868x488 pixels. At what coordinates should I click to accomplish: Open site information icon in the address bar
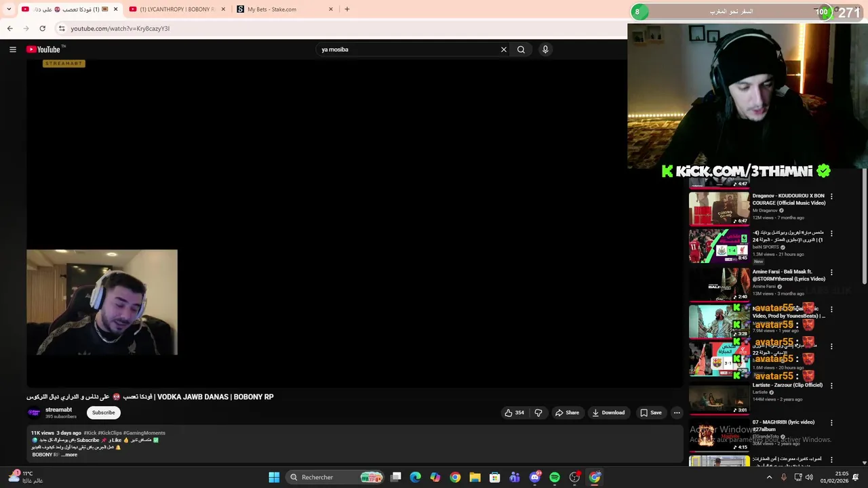coord(61,28)
